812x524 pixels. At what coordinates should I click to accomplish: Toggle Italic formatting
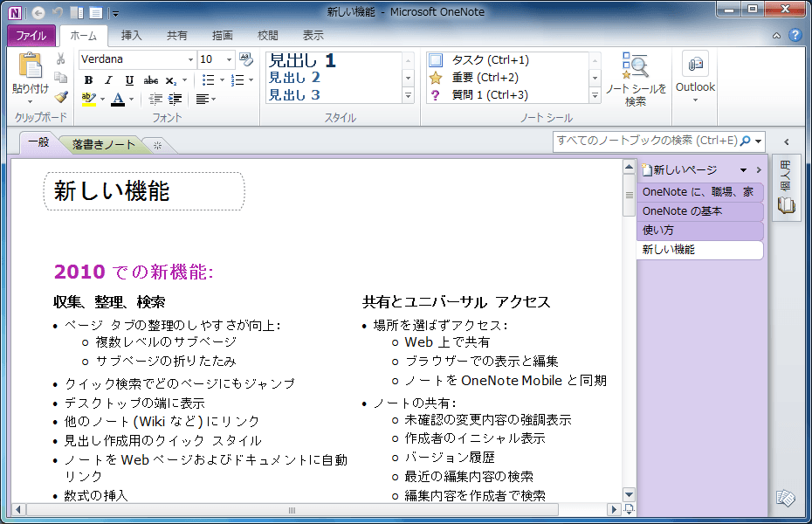pyautogui.click(x=109, y=80)
